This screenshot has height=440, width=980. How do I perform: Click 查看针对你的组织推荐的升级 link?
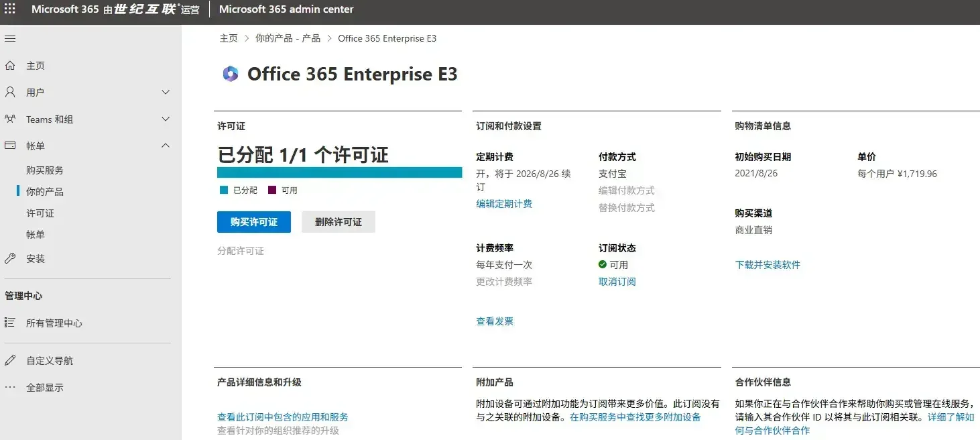tap(278, 431)
